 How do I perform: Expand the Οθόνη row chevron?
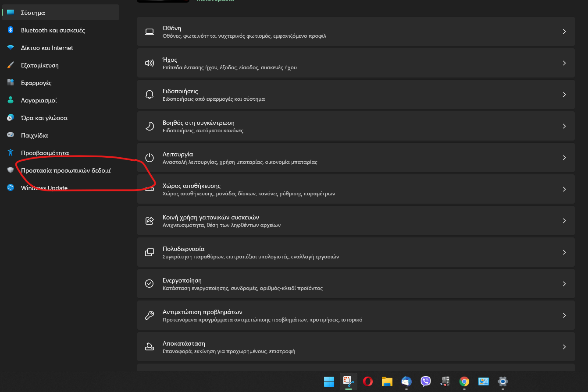564,32
